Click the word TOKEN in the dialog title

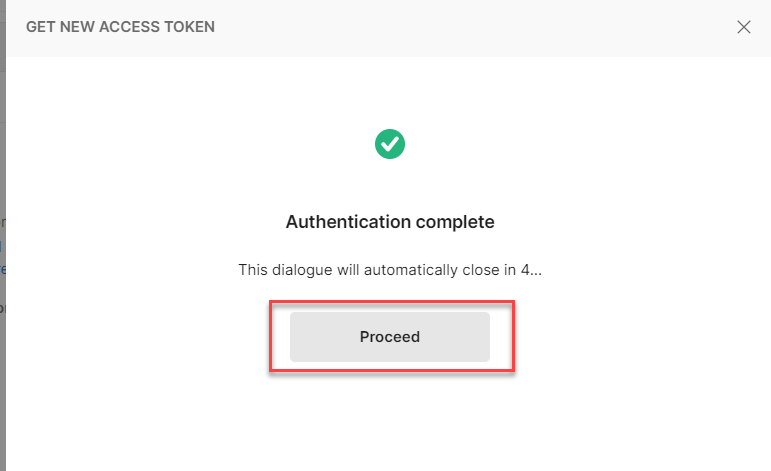(x=189, y=27)
